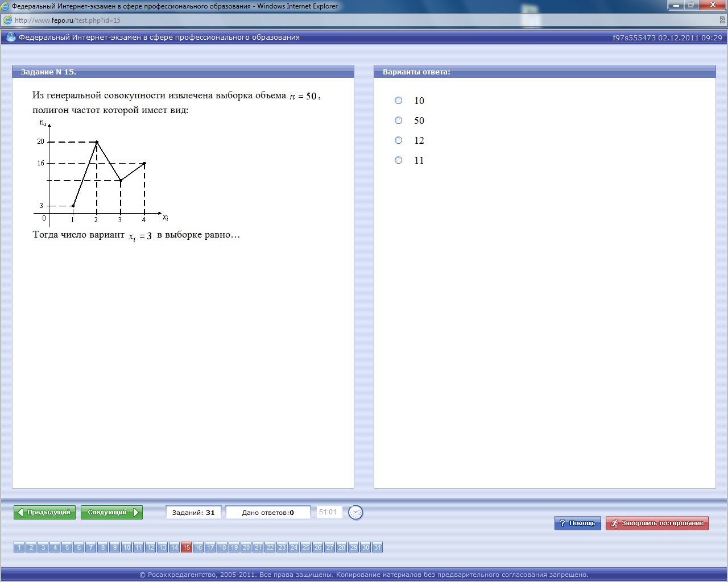Jump to question 22
This screenshot has width=728, height=582.
click(x=270, y=547)
